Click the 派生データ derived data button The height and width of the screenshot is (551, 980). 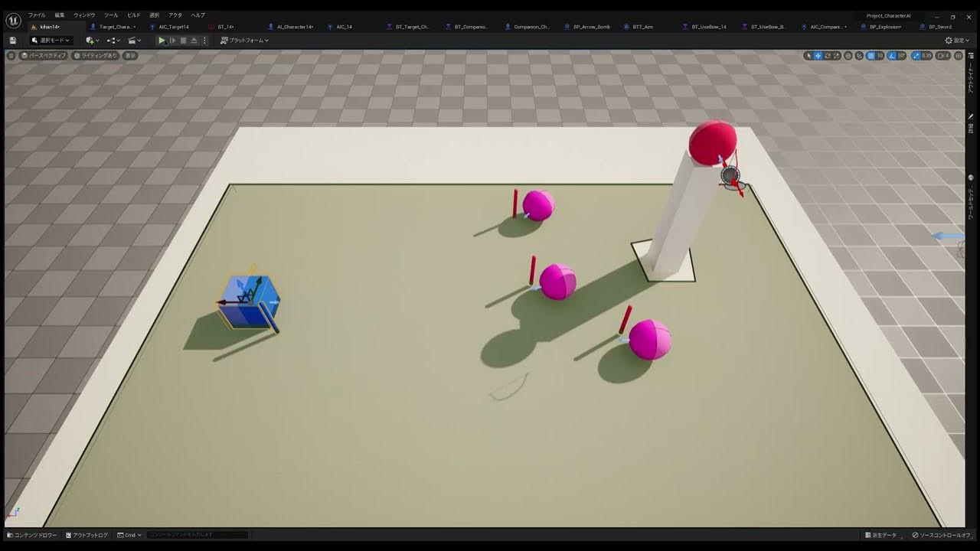click(880, 535)
